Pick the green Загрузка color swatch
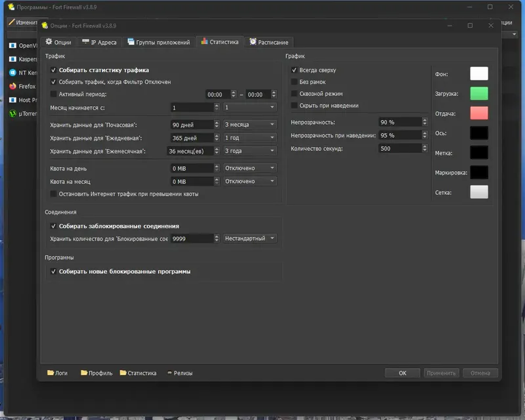The width and height of the screenshot is (525, 420). point(479,93)
